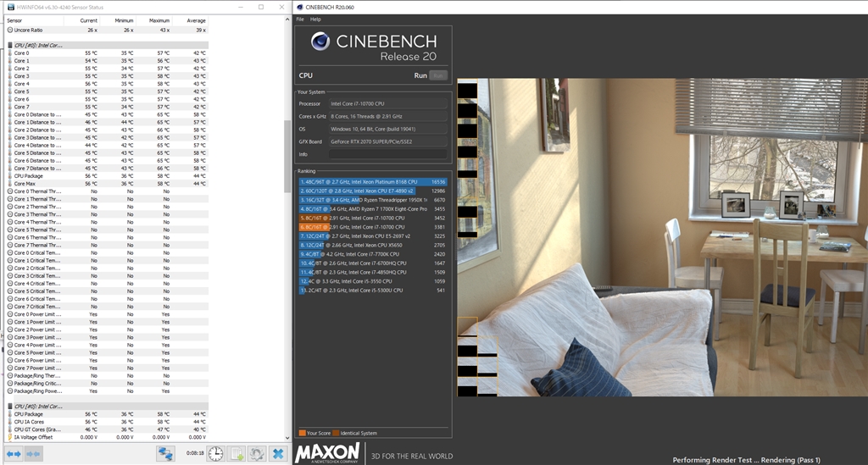Viewport: 868px width, 465px height.
Task: Click the collapse columns inward-arrows icon in HWiNFO
Action: coord(33,454)
